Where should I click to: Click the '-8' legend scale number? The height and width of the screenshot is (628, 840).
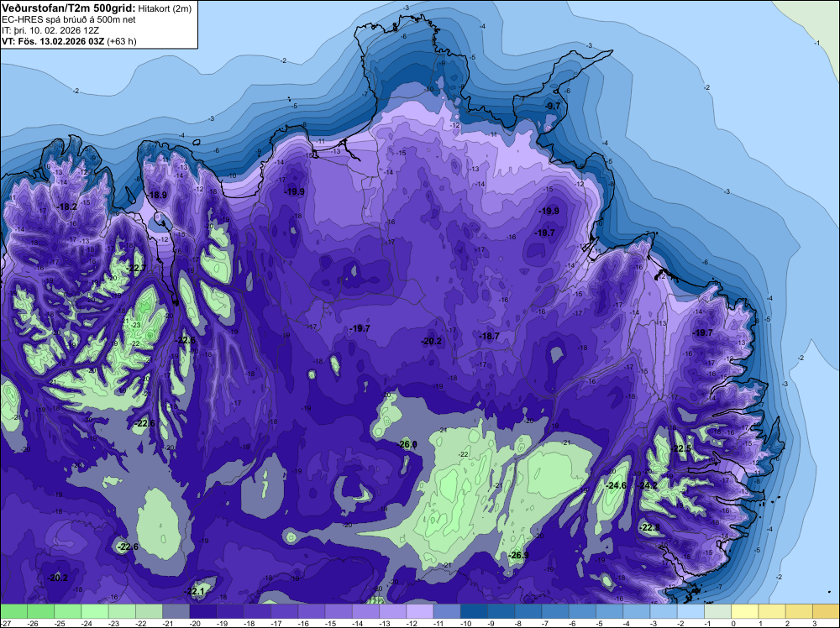click(520, 623)
